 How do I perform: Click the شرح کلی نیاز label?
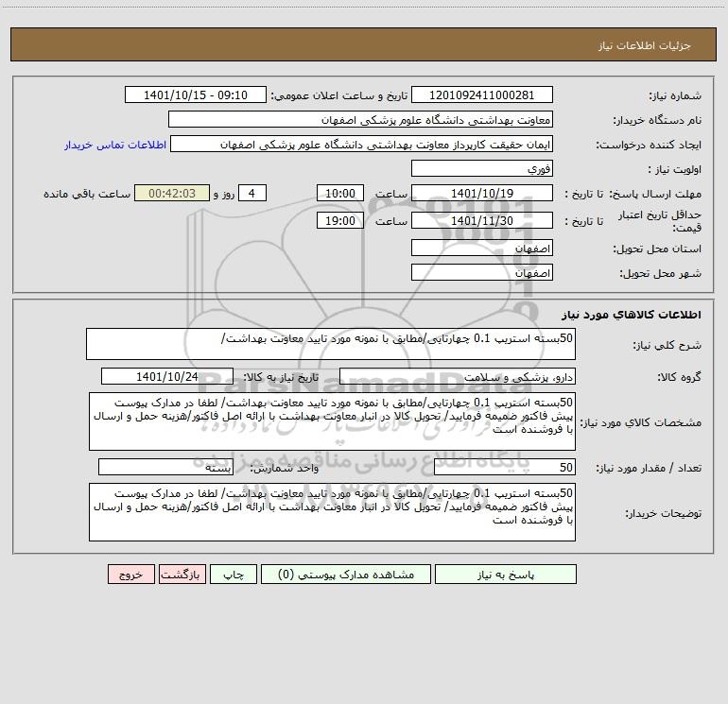667,345
